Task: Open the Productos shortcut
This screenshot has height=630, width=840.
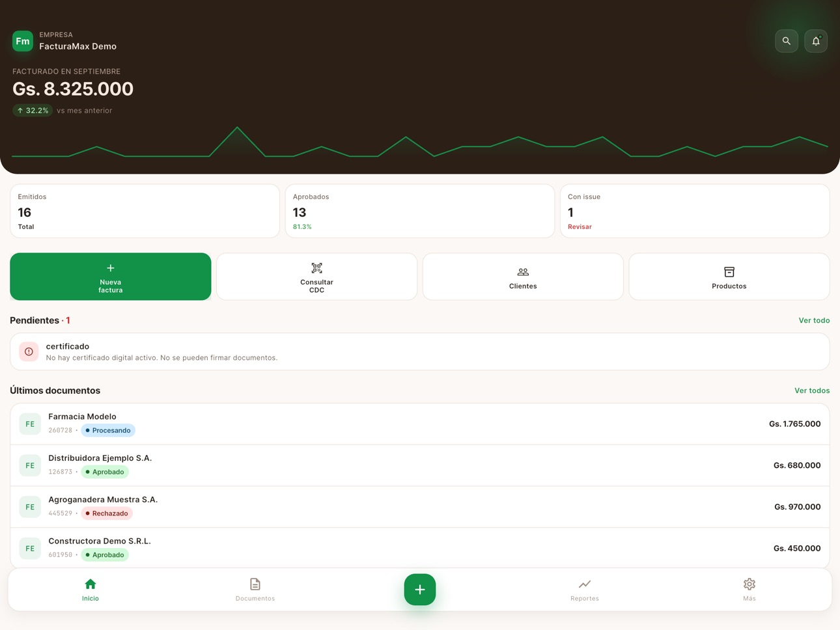Action: click(729, 277)
